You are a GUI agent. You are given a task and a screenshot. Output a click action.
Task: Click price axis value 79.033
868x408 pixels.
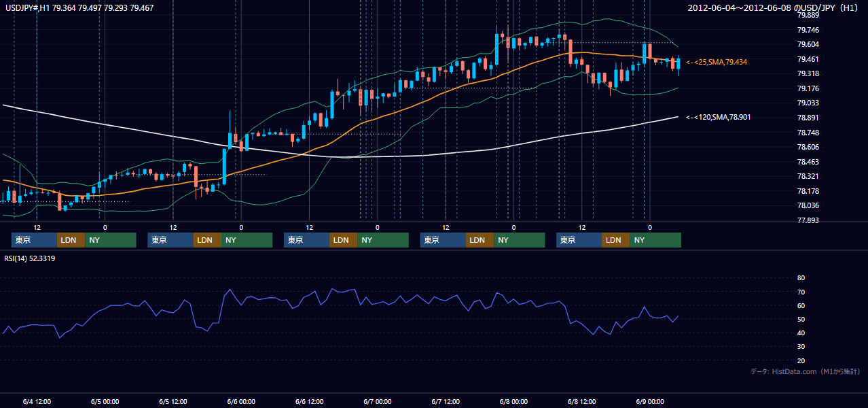click(807, 103)
